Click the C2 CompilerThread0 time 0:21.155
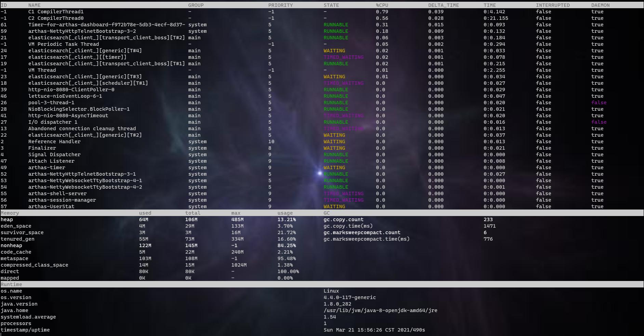 point(496,18)
